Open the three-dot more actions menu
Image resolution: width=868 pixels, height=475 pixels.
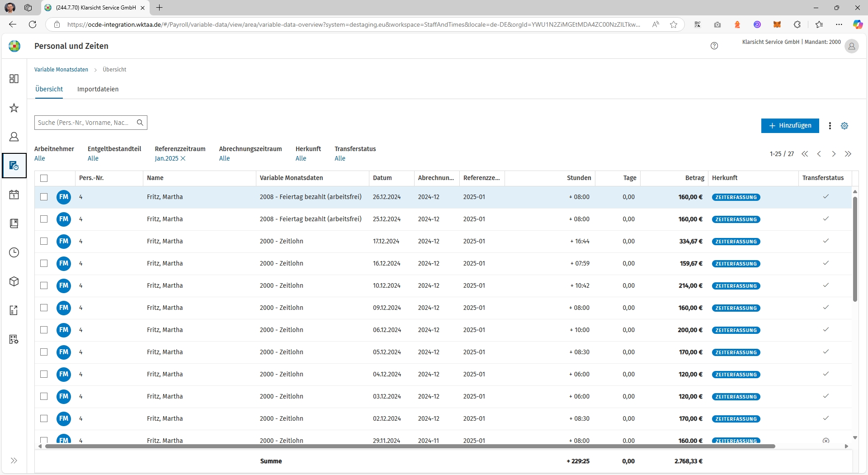coord(830,126)
